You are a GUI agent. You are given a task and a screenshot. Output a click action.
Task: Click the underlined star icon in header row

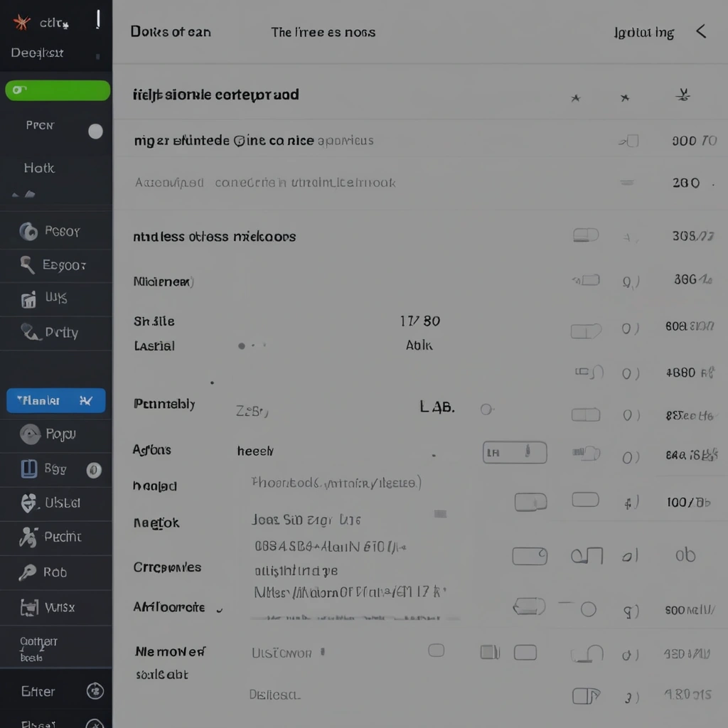point(682,96)
